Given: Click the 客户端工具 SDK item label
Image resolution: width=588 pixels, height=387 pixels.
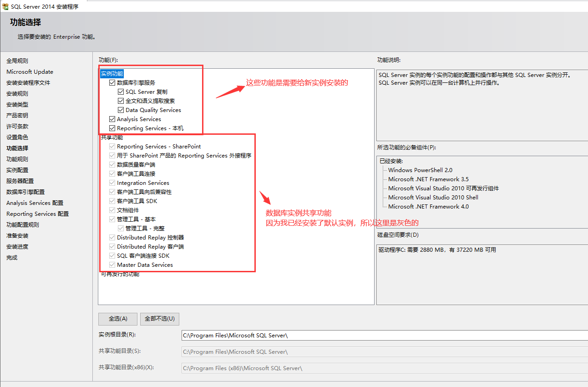Looking at the screenshot, I should point(137,201).
